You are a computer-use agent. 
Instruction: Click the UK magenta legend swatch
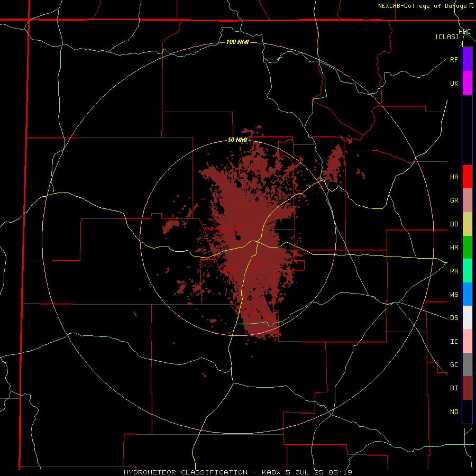[467, 83]
